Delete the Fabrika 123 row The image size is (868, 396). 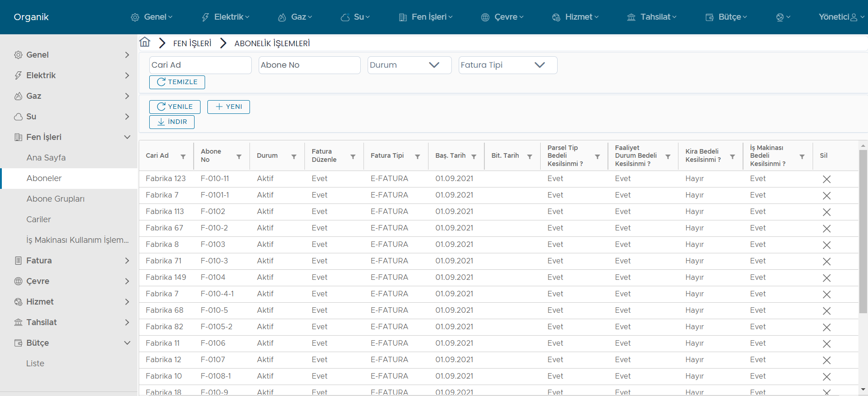(x=826, y=179)
